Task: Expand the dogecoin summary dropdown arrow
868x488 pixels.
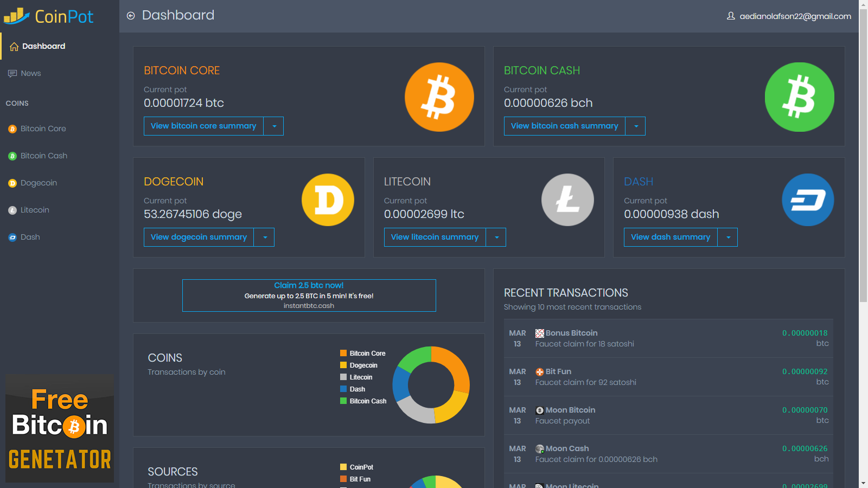Action: [264, 237]
